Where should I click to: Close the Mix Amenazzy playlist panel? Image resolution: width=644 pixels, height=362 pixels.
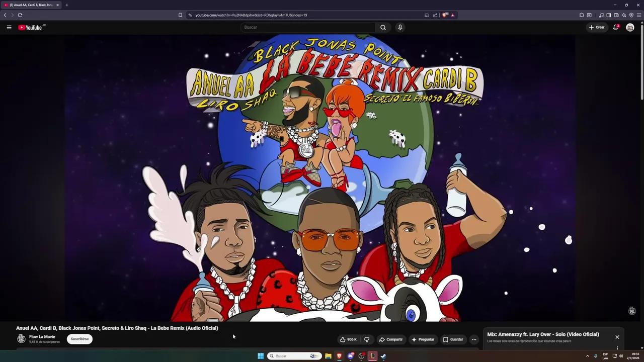click(x=617, y=337)
